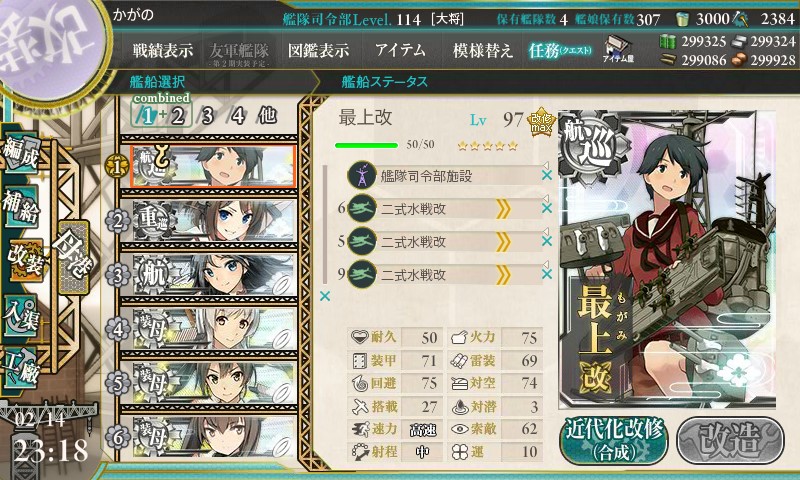Viewport: 800px width, 480px height.
Task: Click the 近代化改修(合成) button
Action: (x=614, y=440)
